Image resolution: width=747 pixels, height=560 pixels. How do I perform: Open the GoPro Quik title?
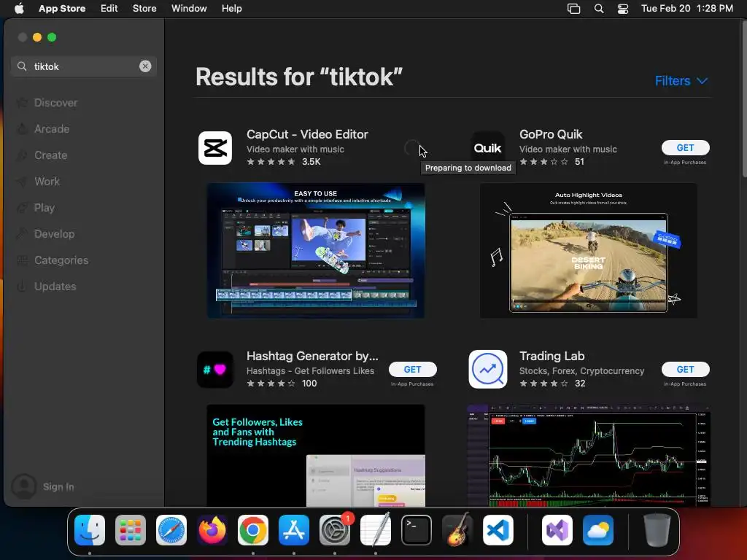coord(551,134)
